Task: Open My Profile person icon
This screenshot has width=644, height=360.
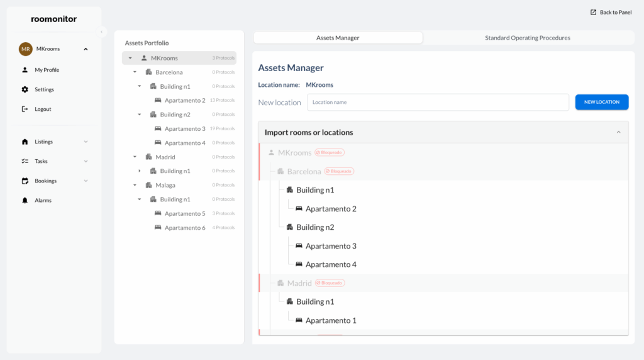Action: 25,70
